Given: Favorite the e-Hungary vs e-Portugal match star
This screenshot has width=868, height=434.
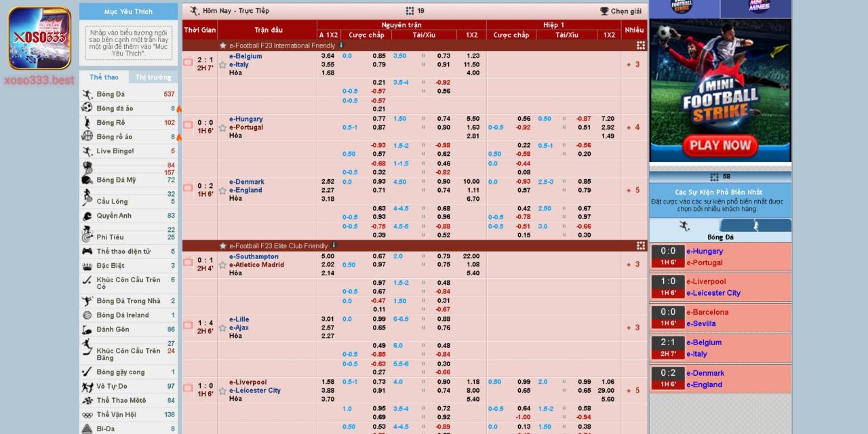Looking at the screenshot, I should click(x=222, y=127).
